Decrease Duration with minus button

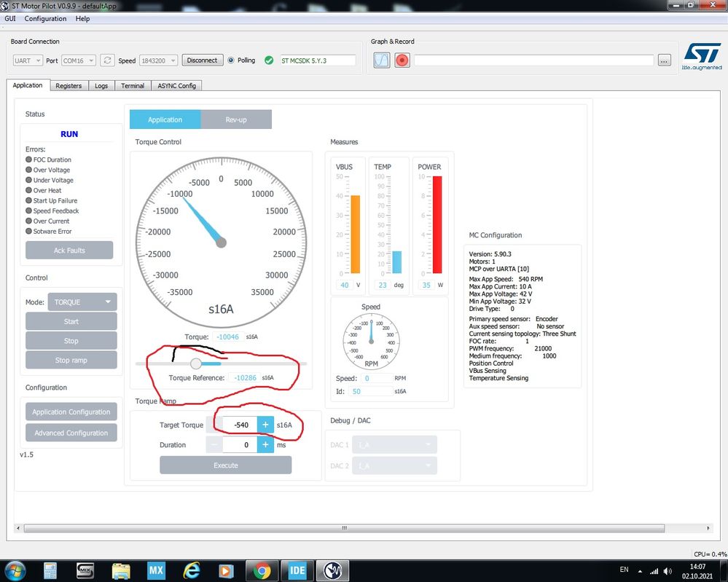[x=214, y=444]
